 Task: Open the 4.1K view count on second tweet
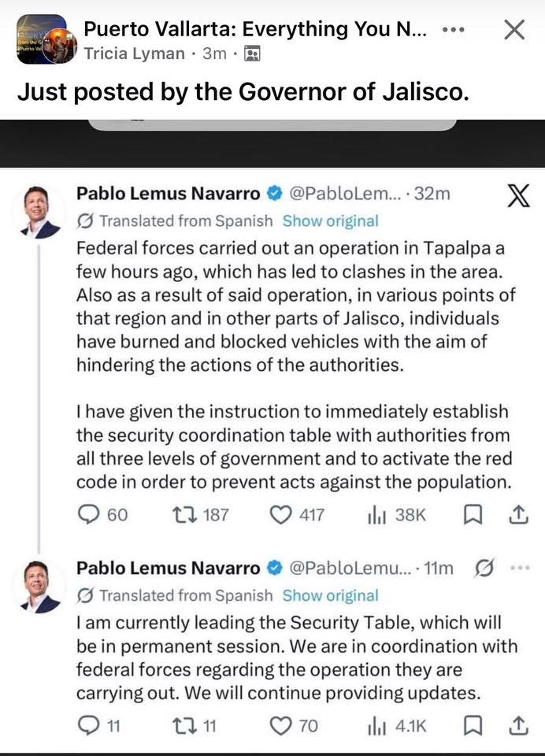[x=396, y=725]
